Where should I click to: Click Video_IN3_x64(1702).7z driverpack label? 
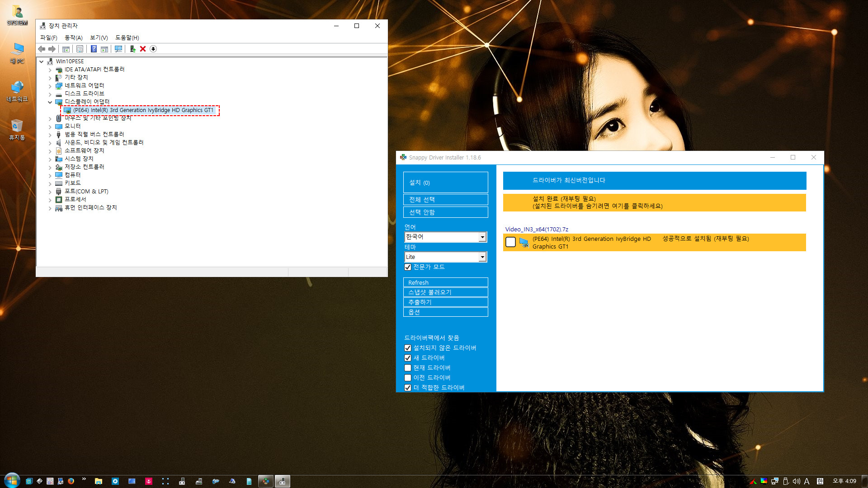point(537,230)
